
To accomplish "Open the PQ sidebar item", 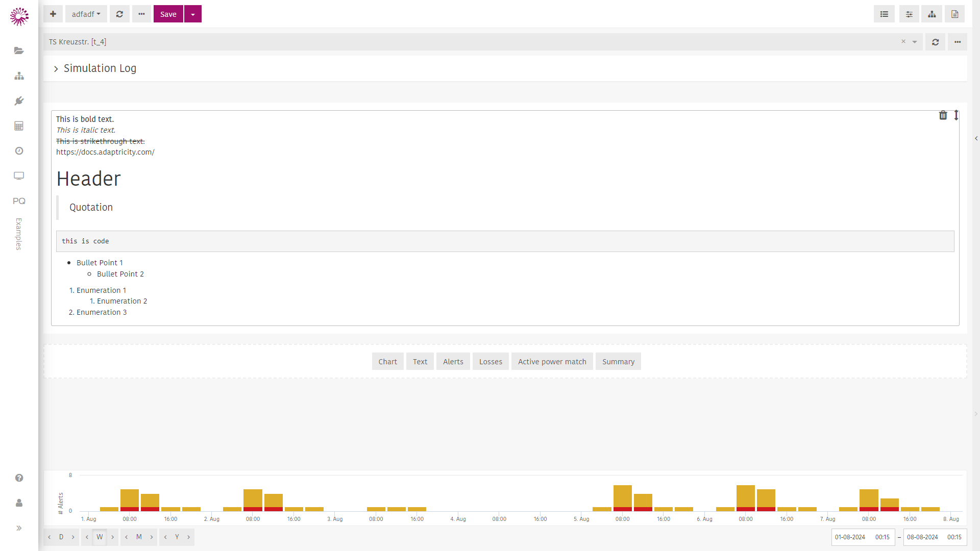I will (x=19, y=201).
